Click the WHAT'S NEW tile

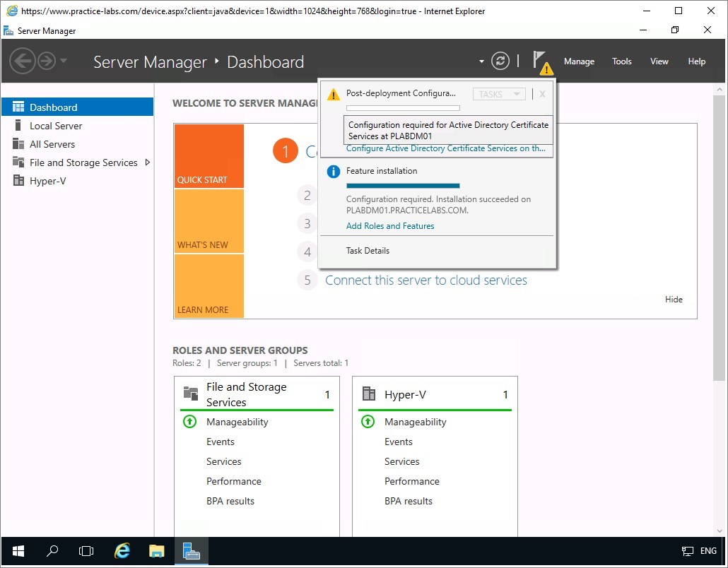pyautogui.click(x=209, y=221)
